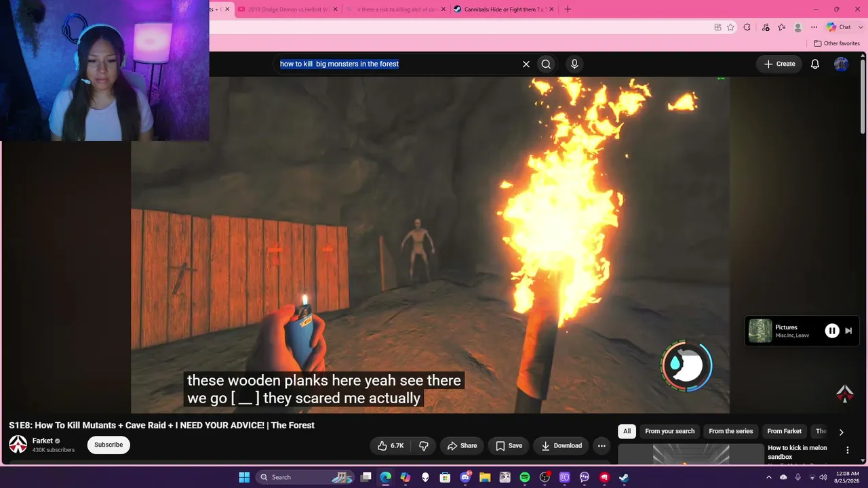Image resolution: width=868 pixels, height=488 pixels.
Task: Click the 'How to kick in melon sandbox' title
Action: [797, 452]
